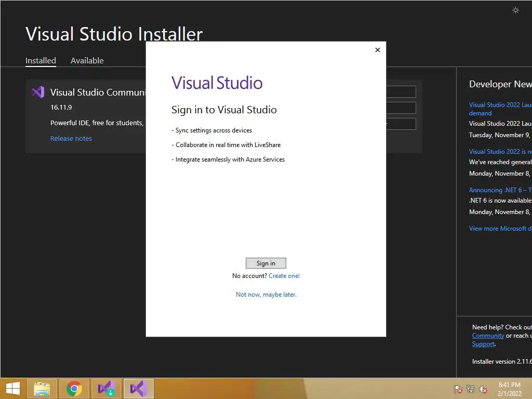The height and width of the screenshot is (399, 532).
Task: Click the Visual Studio logo heading in dialog
Action: click(x=217, y=83)
